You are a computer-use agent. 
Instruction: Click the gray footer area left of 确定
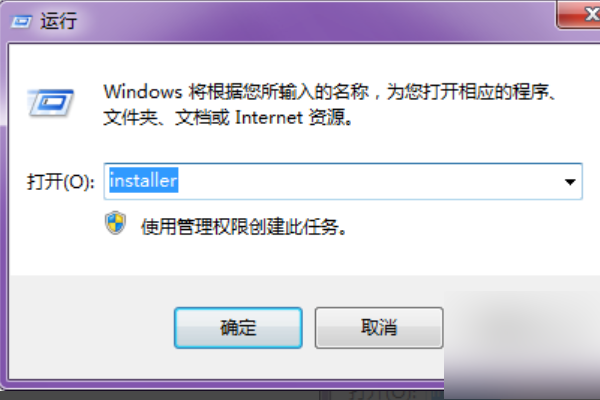coord(92,328)
